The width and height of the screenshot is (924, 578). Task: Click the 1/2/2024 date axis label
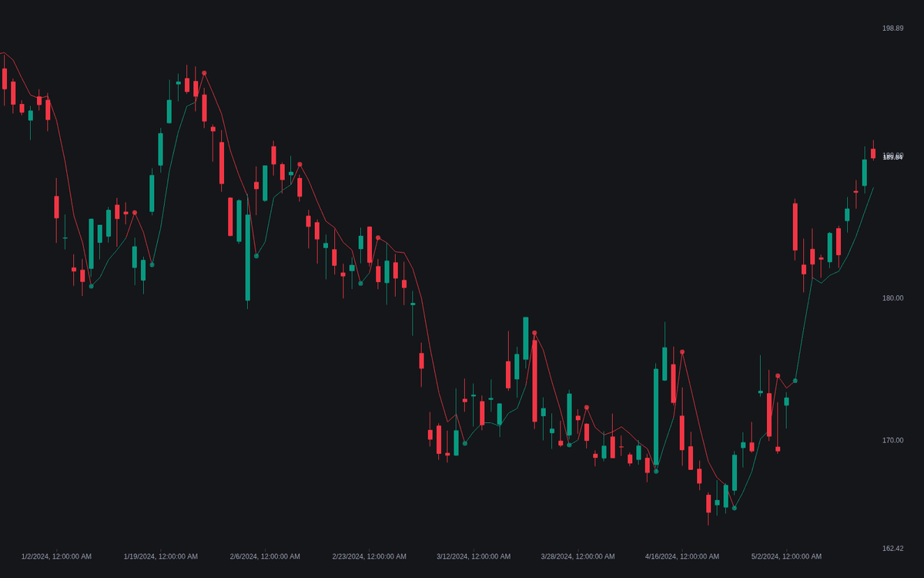point(56,556)
